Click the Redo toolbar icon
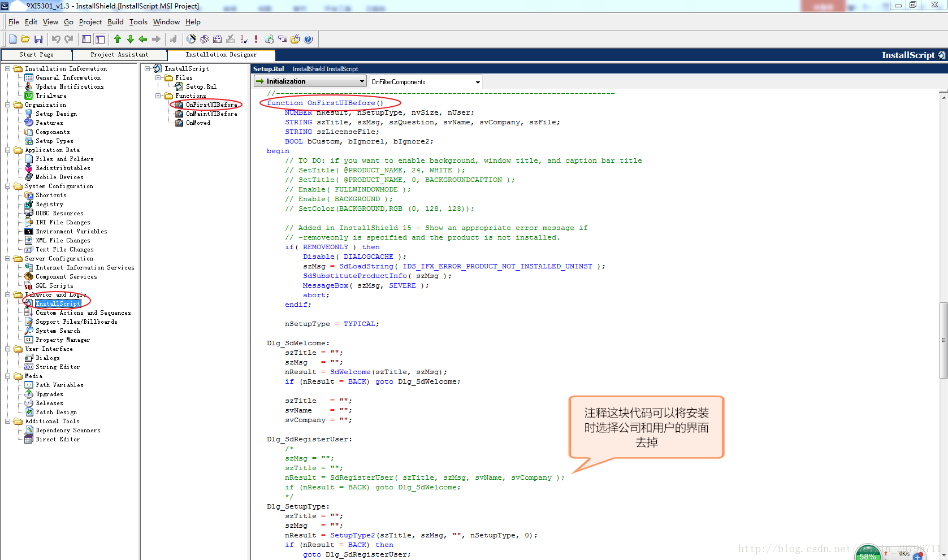This screenshot has width=948, height=560. tap(69, 39)
